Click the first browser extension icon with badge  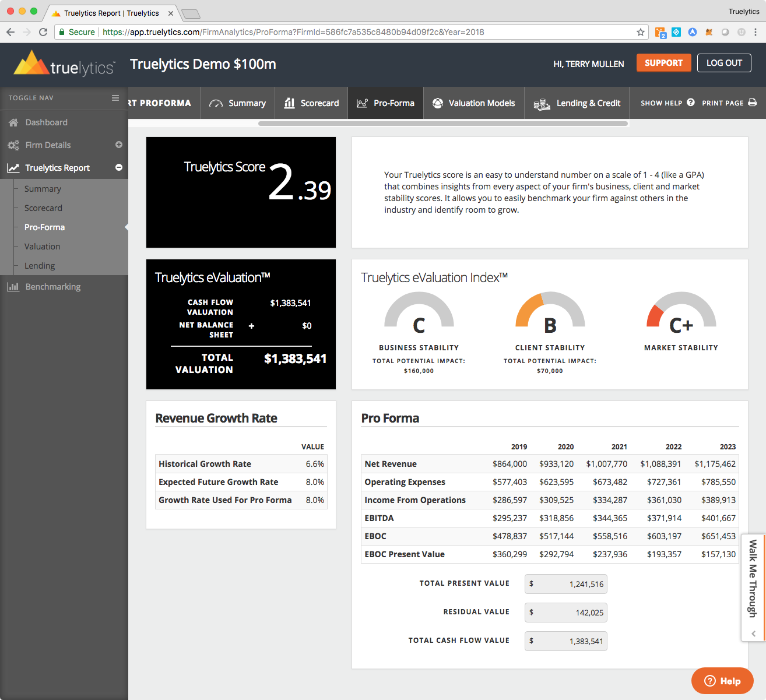660,33
